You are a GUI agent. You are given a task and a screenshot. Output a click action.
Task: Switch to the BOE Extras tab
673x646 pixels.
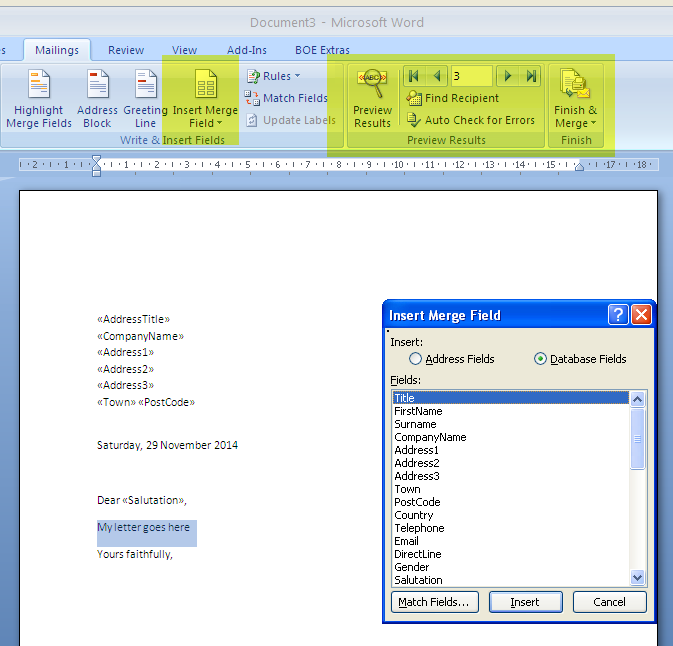(x=322, y=50)
